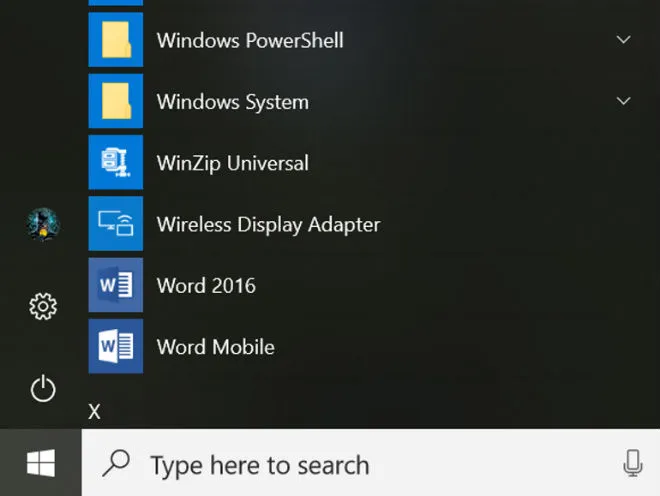Click the microphone icon in search bar
The width and height of the screenshot is (660, 496).
pos(631,463)
